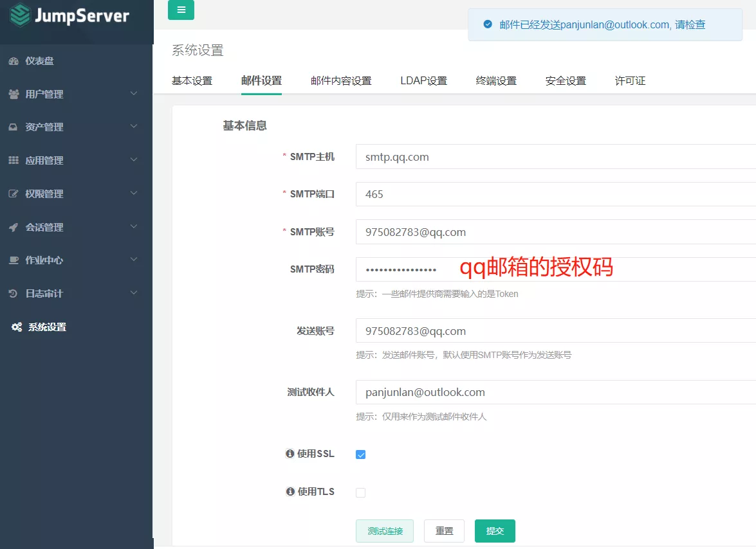Click the 测试连接 button
Screen dimensions: 756x549
[385, 531]
